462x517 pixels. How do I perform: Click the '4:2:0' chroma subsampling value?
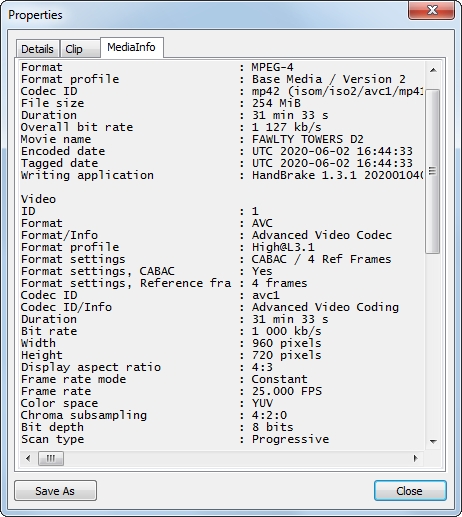pyautogui.click(x=269, y=415)
